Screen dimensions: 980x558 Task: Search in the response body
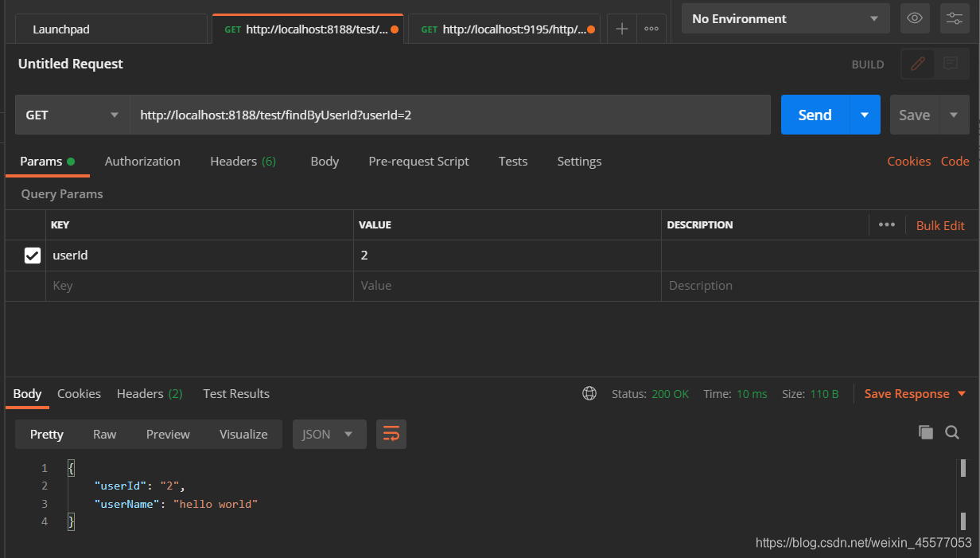[x=952, y=432]
